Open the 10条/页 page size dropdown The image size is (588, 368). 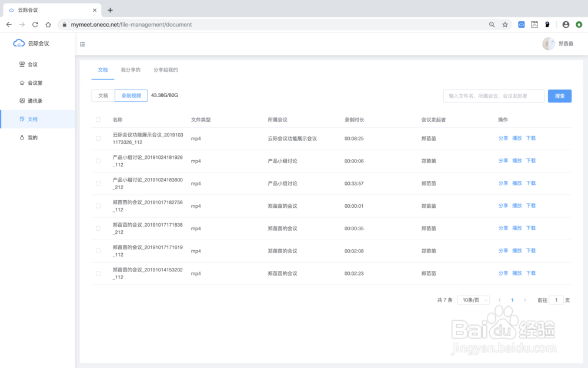473,300
